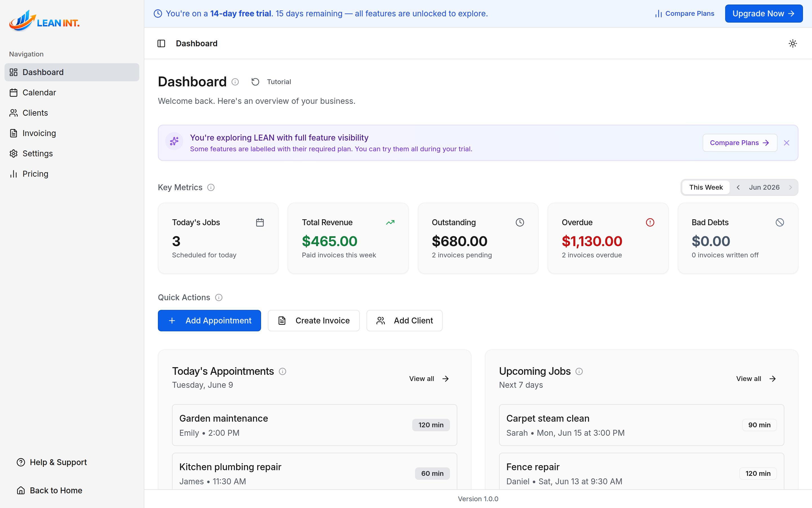Open Calendar in sidebar navigation
The height and width of the screenshot is (508, 812).
pyautogui.click(x=72, y=93)
